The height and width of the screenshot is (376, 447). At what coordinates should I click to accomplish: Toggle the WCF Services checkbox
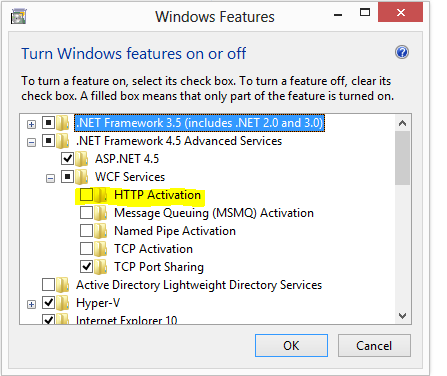click(x=67, y=177)
